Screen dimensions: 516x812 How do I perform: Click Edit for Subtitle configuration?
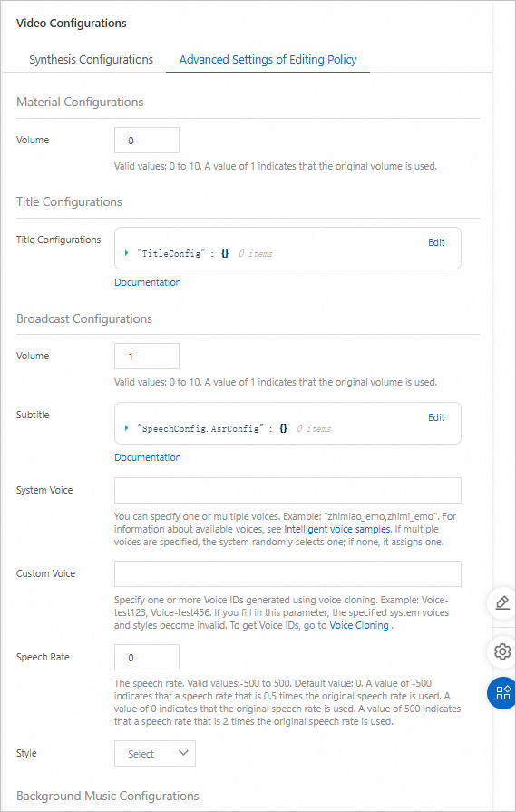point(436,417)
